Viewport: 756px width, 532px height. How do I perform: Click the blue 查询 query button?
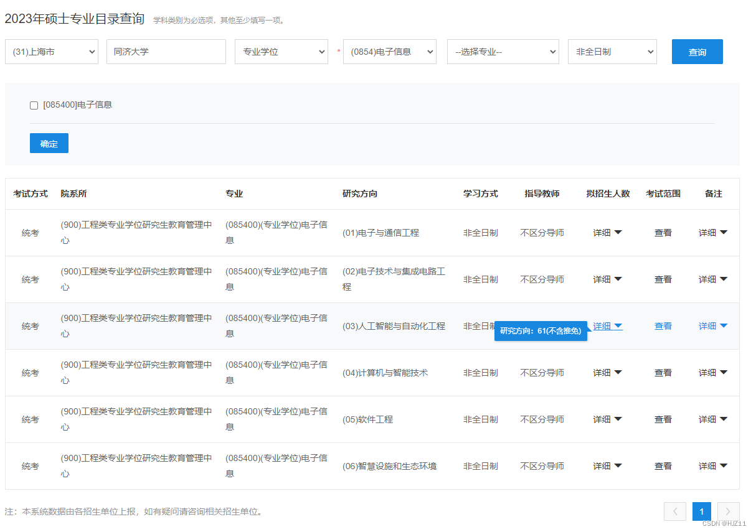tap(697, 52)
